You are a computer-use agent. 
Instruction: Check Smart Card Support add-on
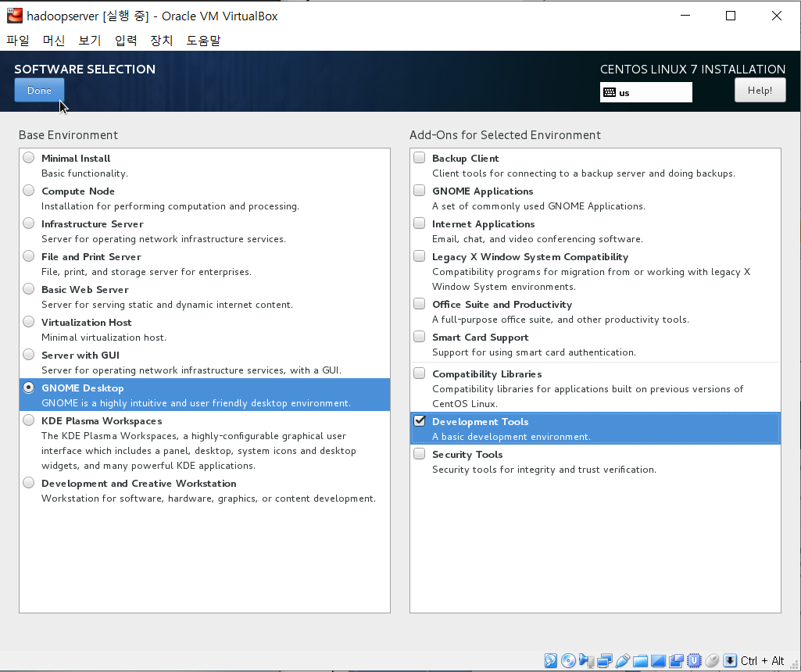420,337
